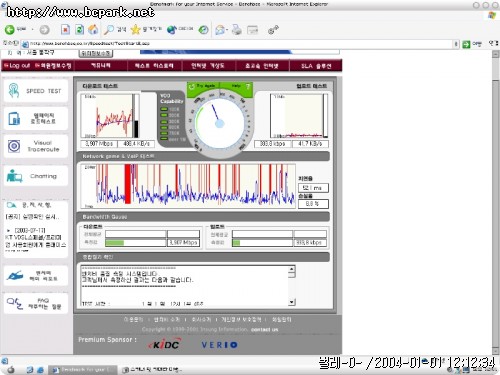The width and height of the screenshot is (500, 375).
Task: Click the KIDC sponsor logo
Action: (x=164, y=344)
